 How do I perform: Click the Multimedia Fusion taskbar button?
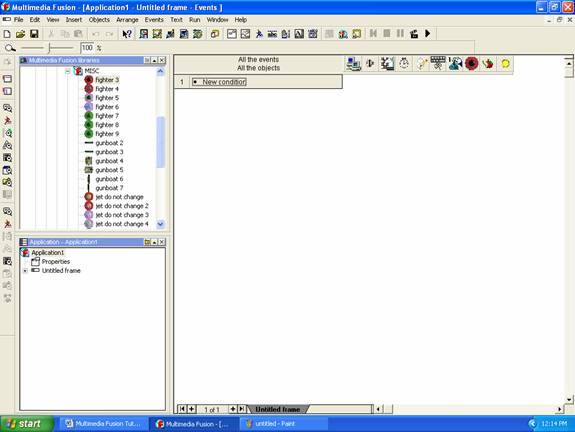pyautogui.click(x=194, y=424)
